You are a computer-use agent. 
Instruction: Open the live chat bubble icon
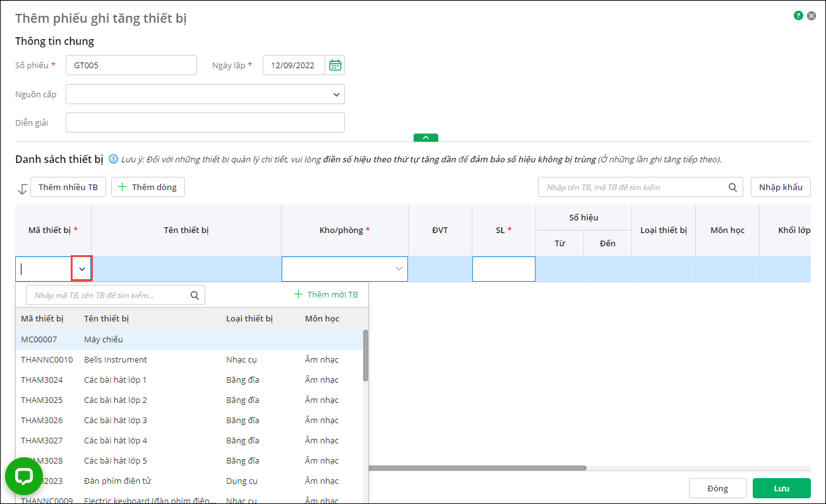click(24, 476)
